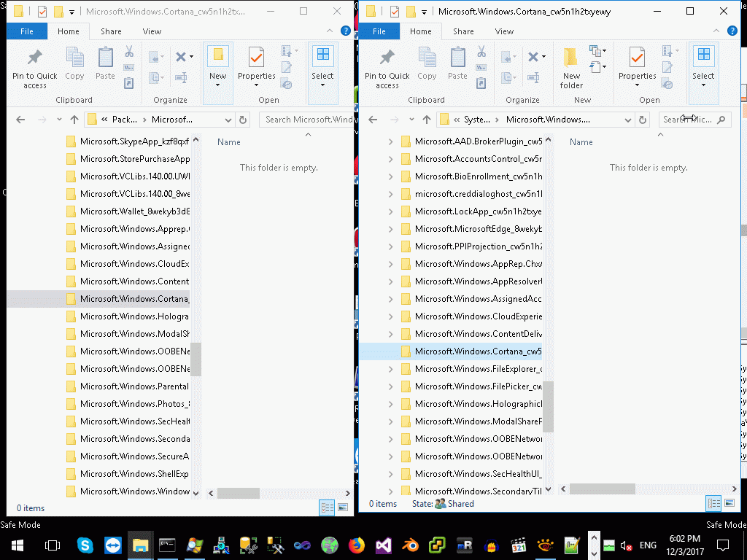Collapse ribbon in right window
This screenshot has width=747, height=560.
pos(716,31)
